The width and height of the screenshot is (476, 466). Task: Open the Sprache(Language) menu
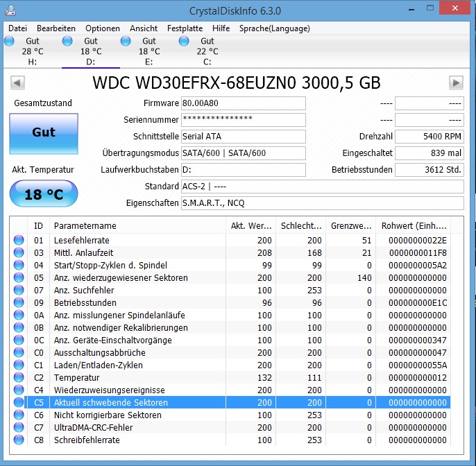coord(275,28)
